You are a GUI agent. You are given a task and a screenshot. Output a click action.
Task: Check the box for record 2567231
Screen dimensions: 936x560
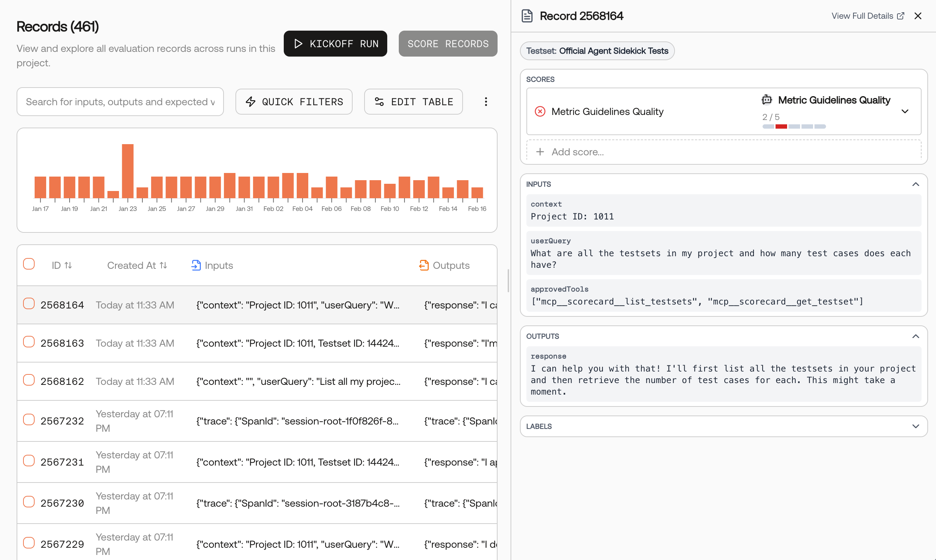[29, 461]
